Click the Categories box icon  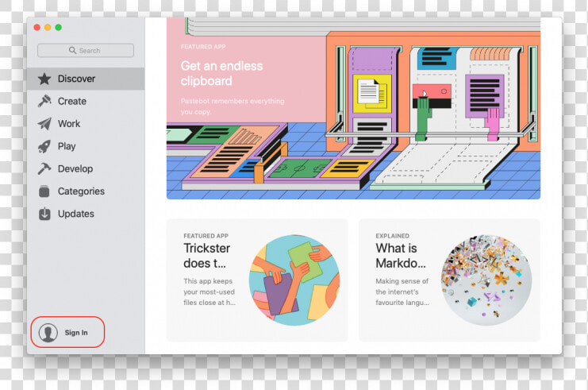[44, 191]
